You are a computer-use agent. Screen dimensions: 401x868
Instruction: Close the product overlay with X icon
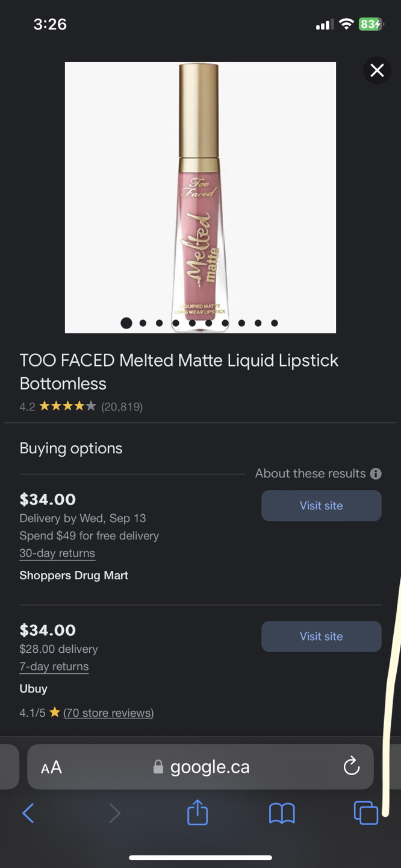click(378, 71)
